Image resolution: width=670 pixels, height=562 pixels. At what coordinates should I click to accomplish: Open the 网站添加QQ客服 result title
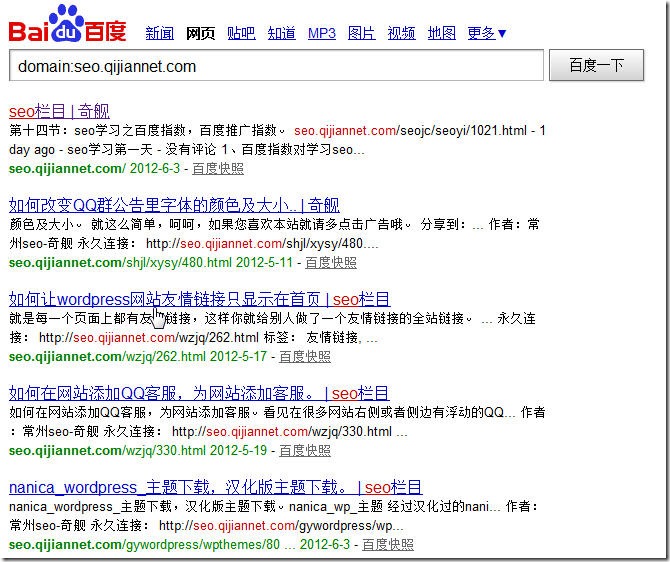(199, 393)
